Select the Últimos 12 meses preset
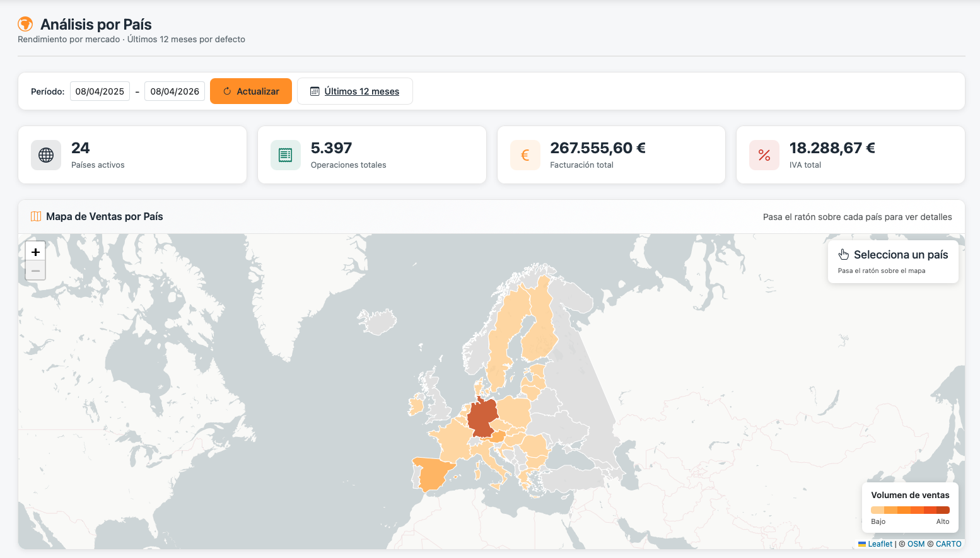 pos(355,91)
